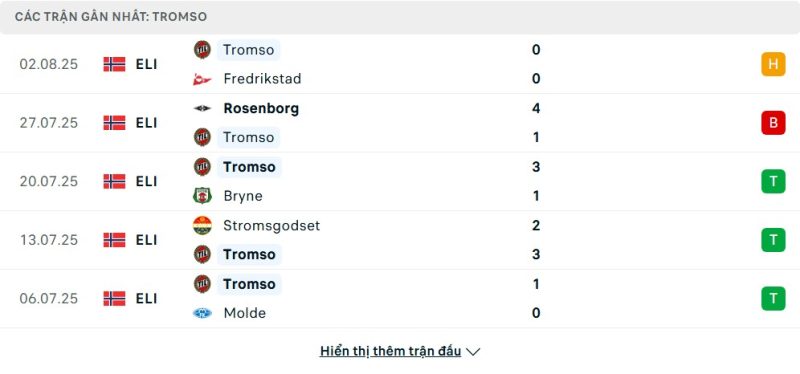Click the Rosenborg club logo
The height and width of the screenshot is (374, 800).
(202, 108)
